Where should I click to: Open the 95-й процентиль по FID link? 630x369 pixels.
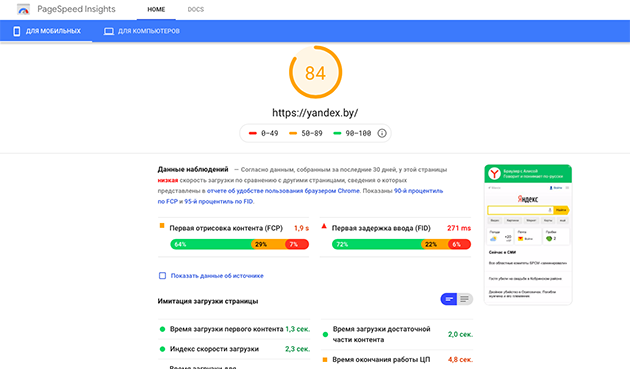[219, 201]
